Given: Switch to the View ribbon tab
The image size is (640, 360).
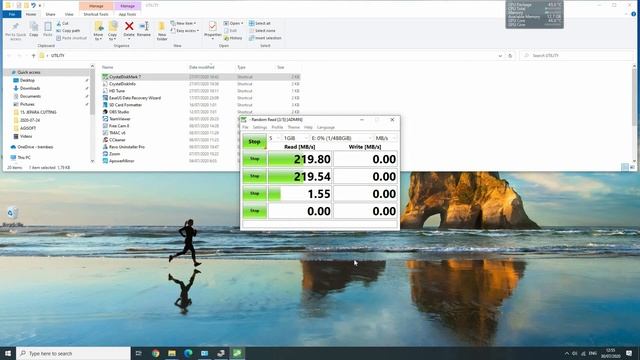Looking at the screenshot, I should (69, 14).
